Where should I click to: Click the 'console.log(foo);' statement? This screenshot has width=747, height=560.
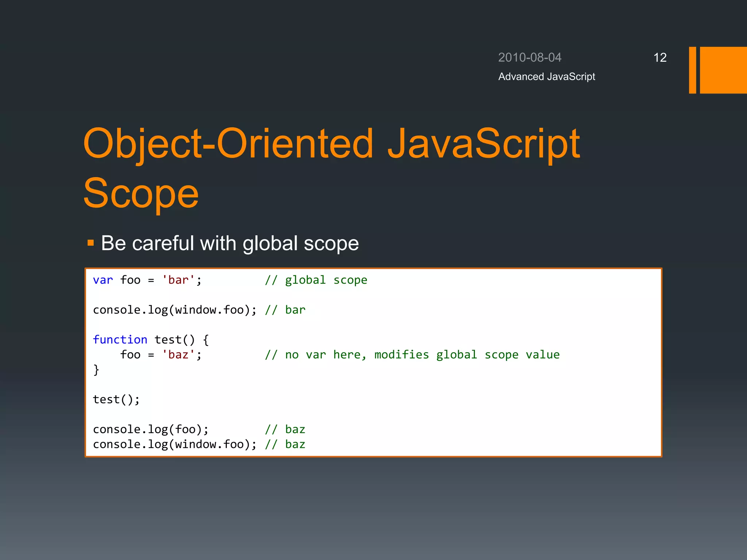point(151,429)
